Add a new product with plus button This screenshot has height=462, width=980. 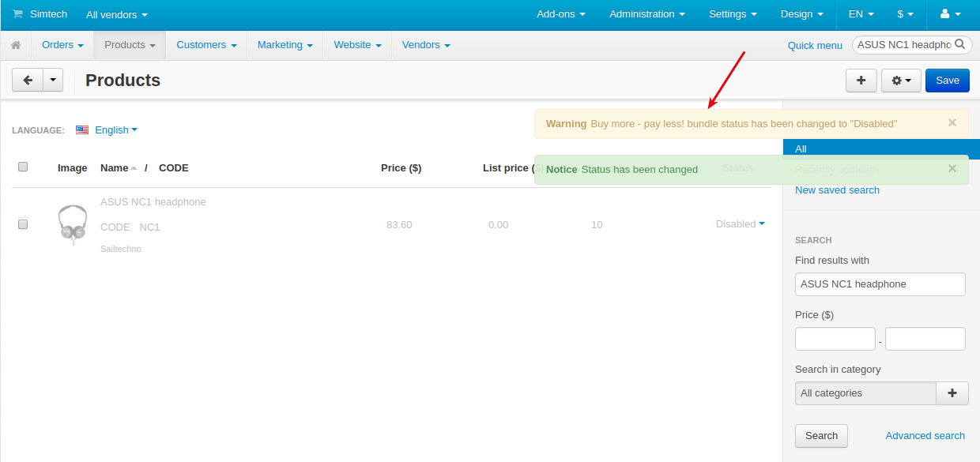(x=861, y=81)
